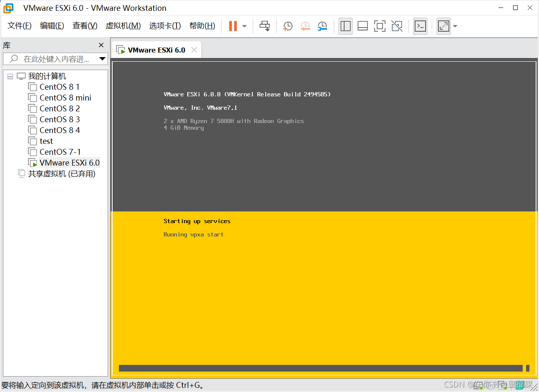Viewport: 539px width, 392px height.
Task: Select the CentOS 8 4 virtual machine
Action: point(60,130)
